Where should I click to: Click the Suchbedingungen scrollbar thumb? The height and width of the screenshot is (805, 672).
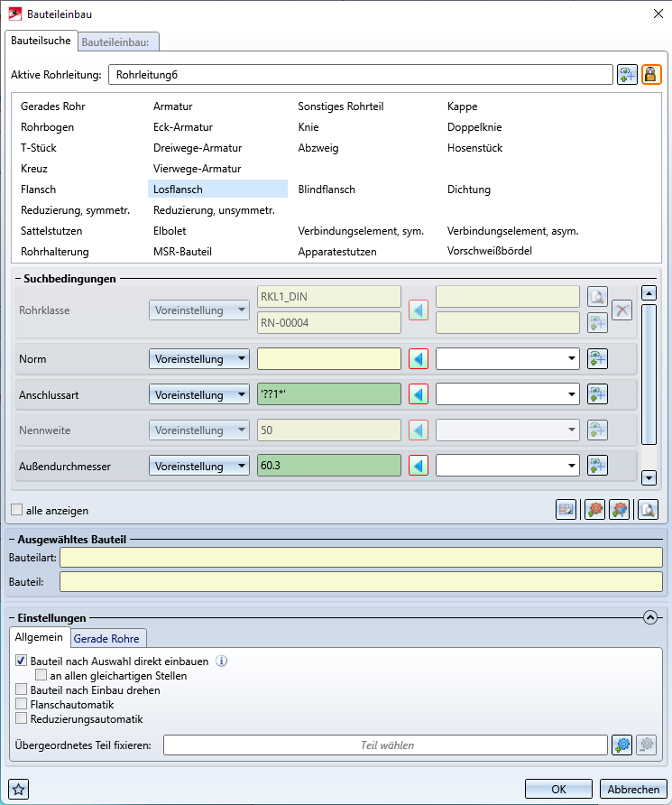pyautogui.click(x=649, y=375)
